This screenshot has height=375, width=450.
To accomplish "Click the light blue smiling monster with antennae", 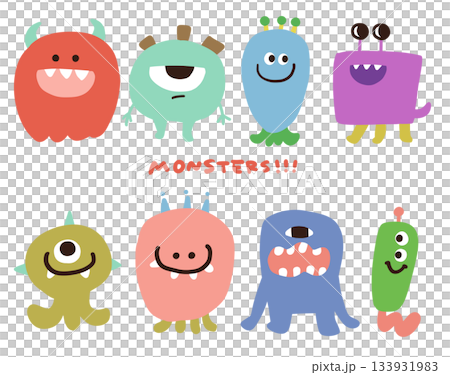I will coord(275,82).
